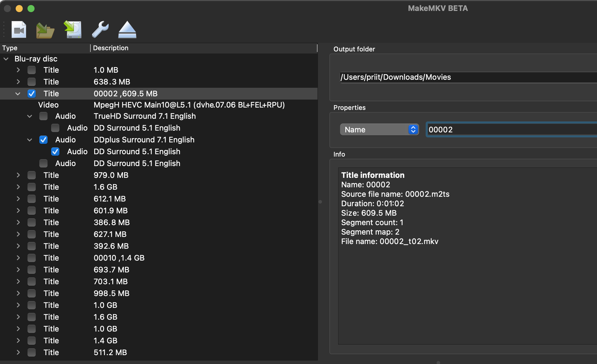Expand the 511.2 MB title row
This screenshot has width=597, height=364.
[x=18, y=352]
